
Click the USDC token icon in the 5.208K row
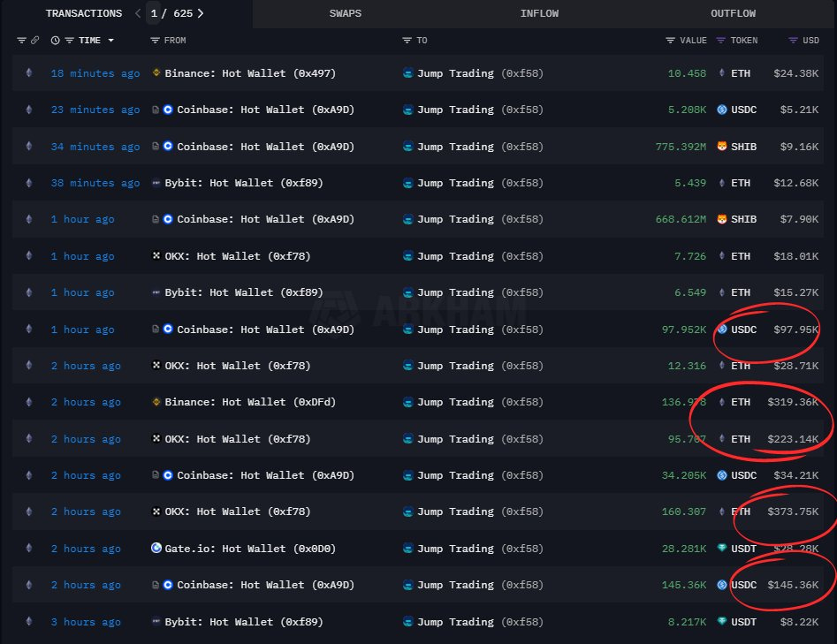pos(722,110)
